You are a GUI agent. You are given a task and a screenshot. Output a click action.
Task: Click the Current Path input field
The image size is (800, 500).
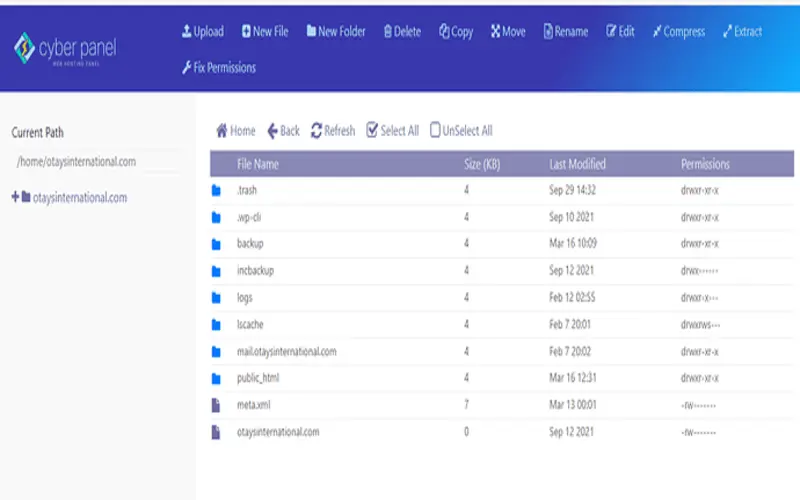pos(96,162)
